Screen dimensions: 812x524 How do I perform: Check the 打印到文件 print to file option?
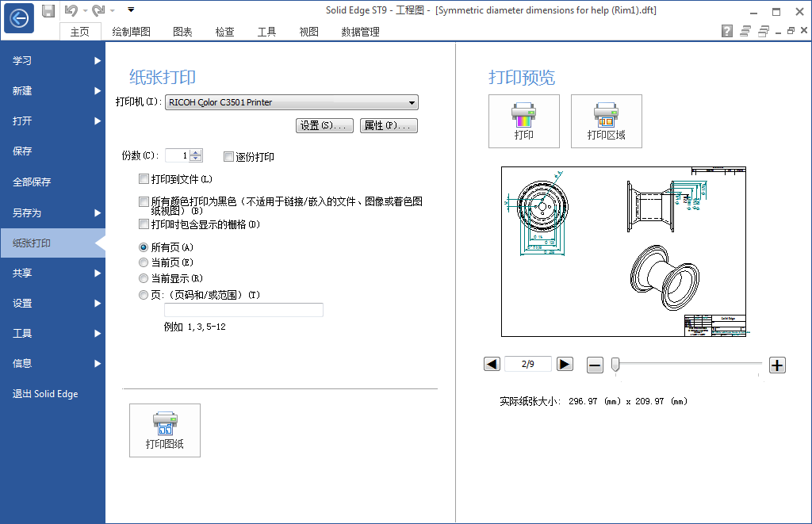(x=144, y=179)
